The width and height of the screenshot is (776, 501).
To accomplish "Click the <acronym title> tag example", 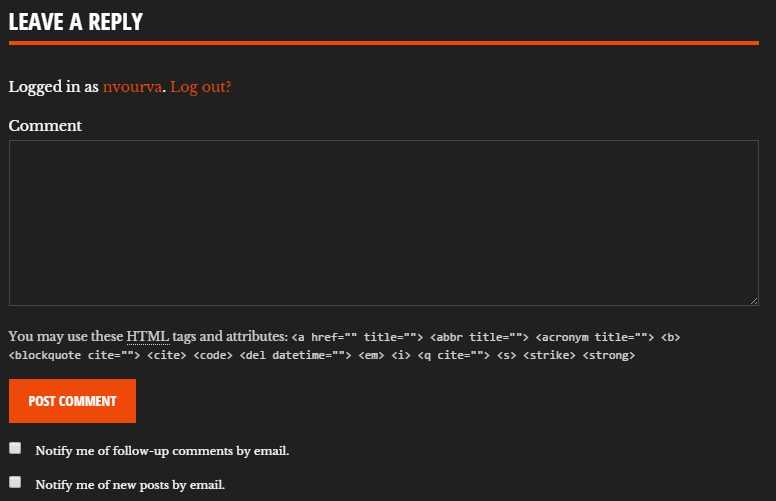I will click(x=595, y=337).
